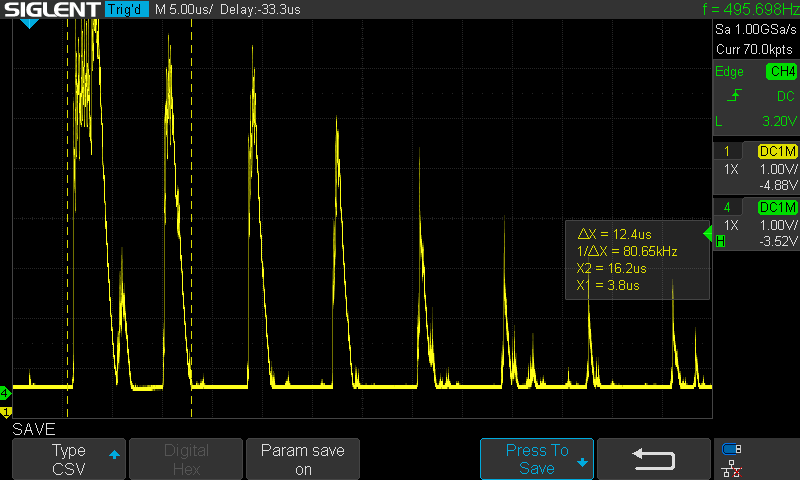Click the Trig'd status indicator
The height and width of the screenshot is (480, 800).
coord(127,9)
